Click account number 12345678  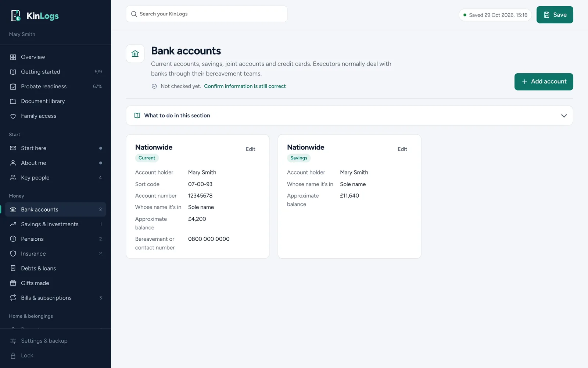pos(200,196)
